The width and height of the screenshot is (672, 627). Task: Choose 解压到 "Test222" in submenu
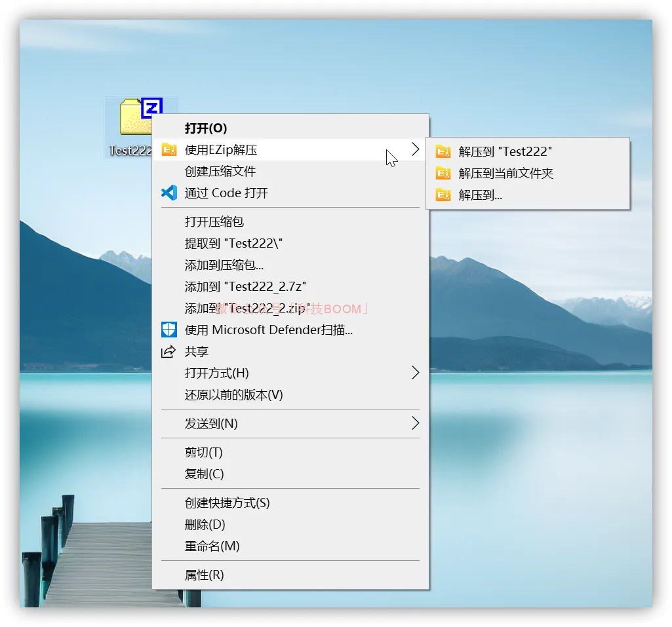(x=528, y=151)
